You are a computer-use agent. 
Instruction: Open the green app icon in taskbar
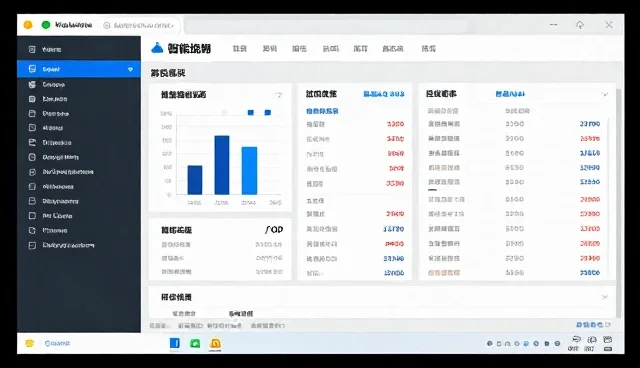pyautogui.click(x=195, y=343)
